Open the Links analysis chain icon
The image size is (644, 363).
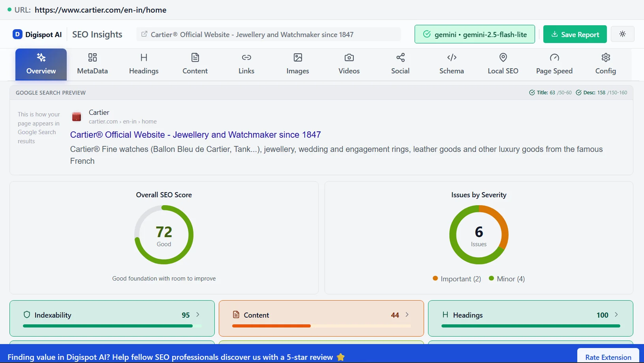click(x=246, y=58)
